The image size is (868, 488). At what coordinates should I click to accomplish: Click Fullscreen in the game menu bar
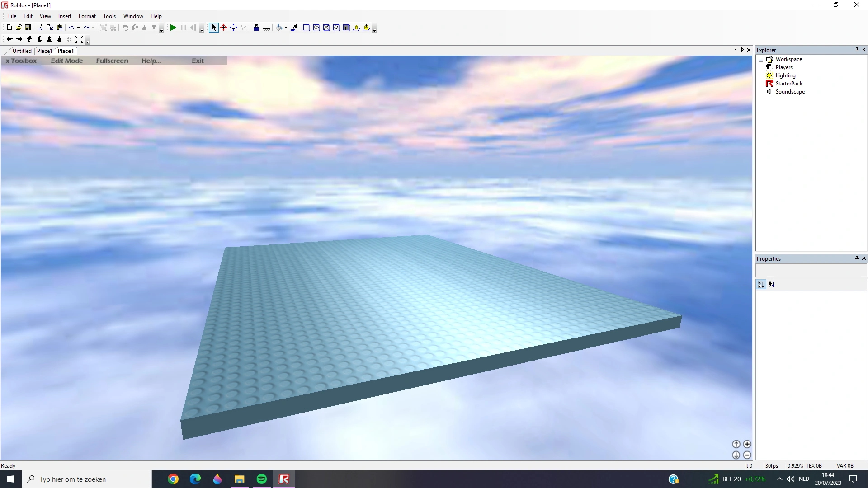click(x=112, y=61)
